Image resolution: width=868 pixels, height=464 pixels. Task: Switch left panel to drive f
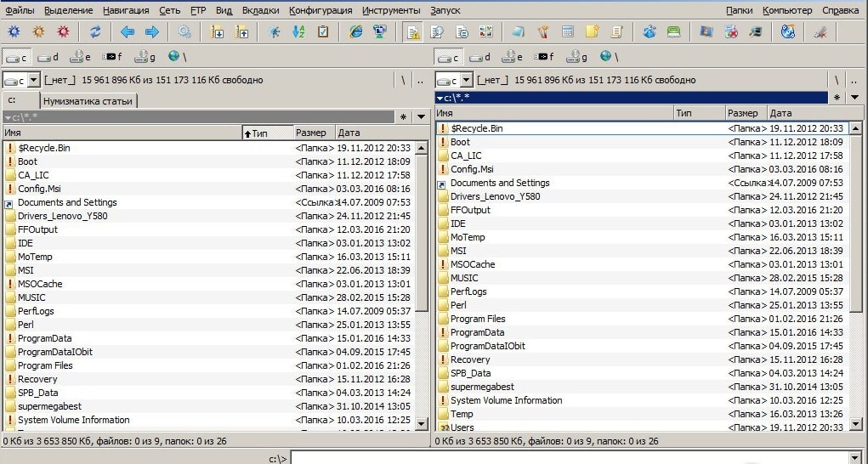point(113,57)
